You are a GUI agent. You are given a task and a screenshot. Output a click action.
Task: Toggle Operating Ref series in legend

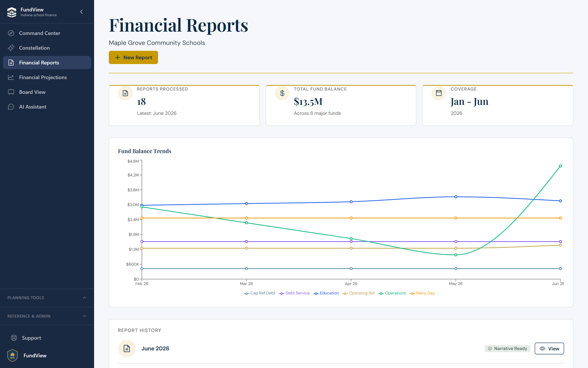pos(359,293)
